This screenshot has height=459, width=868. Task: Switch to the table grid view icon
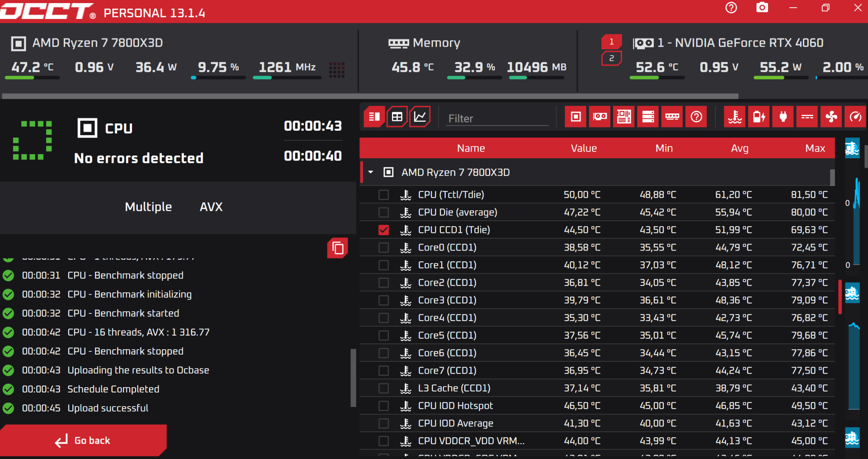pos(397,117)
